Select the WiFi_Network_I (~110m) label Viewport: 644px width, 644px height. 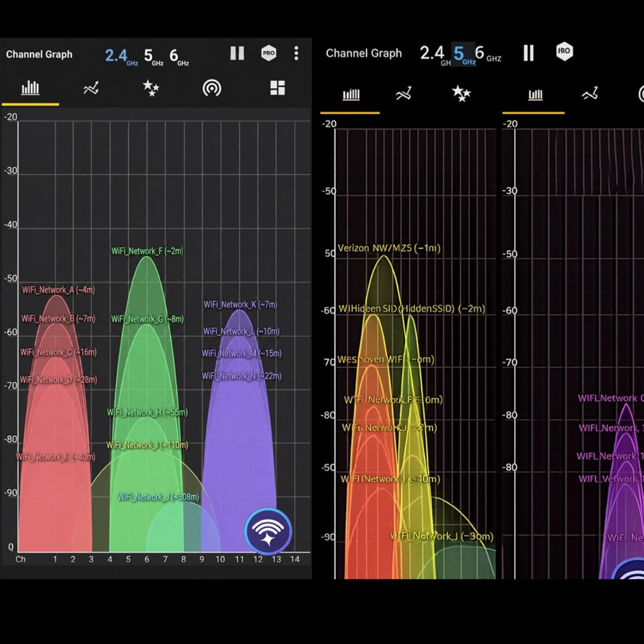147,445
